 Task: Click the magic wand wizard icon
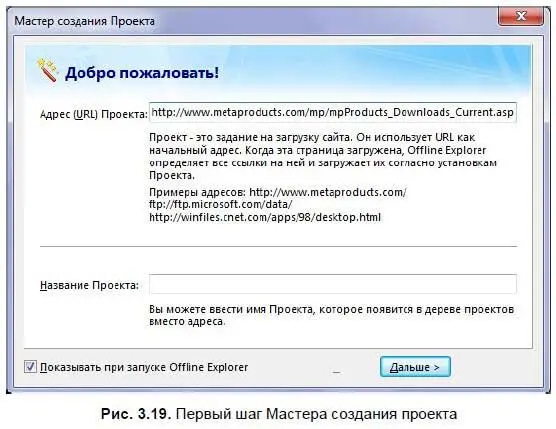(48, 69)
